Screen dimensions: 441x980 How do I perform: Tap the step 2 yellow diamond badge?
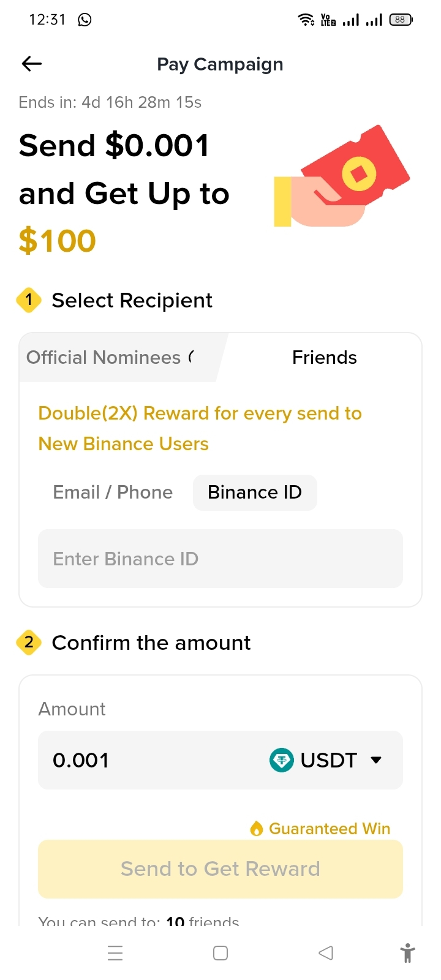(x=29, y=643)
